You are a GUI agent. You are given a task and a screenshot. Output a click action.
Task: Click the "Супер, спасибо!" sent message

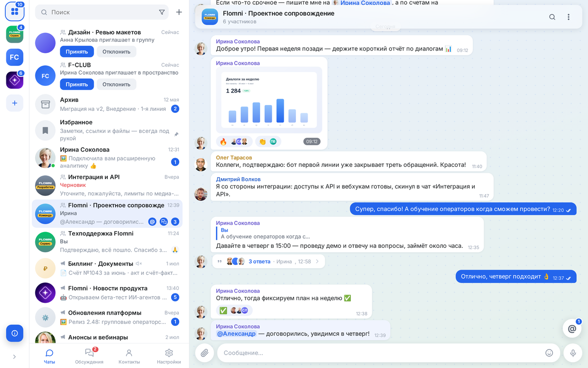point(463,209)
